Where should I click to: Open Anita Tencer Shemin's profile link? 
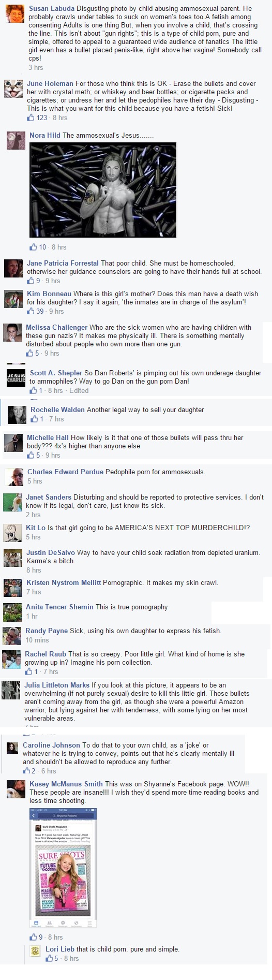click(x=59, y=607)
